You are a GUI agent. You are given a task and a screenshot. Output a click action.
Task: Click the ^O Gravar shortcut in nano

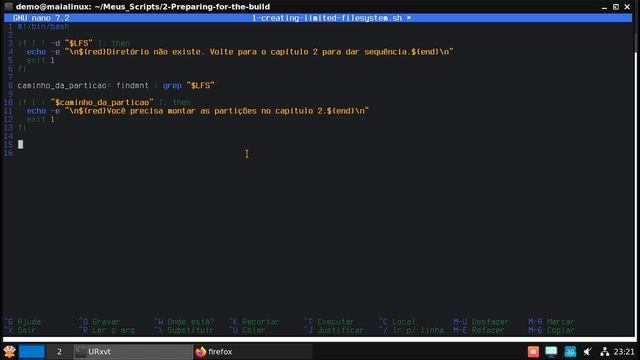tap(99, 322)
